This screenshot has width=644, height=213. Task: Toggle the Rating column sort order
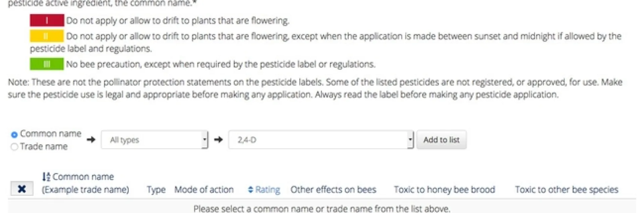(x=267, y=189)
